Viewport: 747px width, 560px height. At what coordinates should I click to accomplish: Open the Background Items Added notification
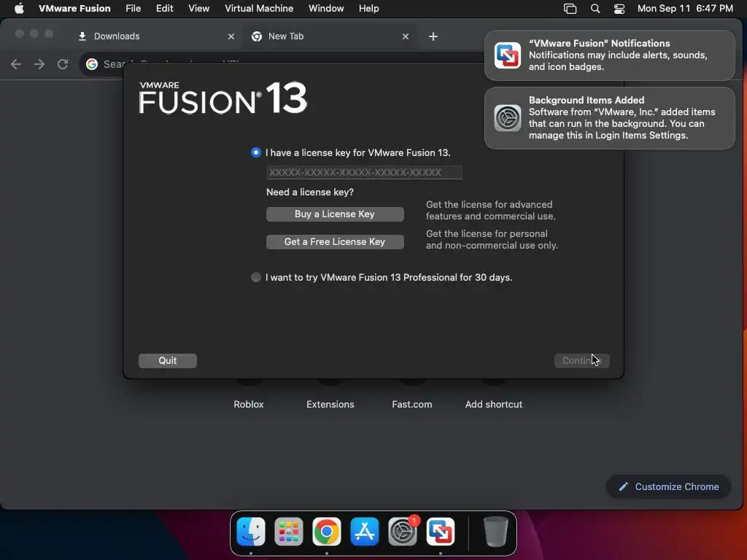click(609, 118)
